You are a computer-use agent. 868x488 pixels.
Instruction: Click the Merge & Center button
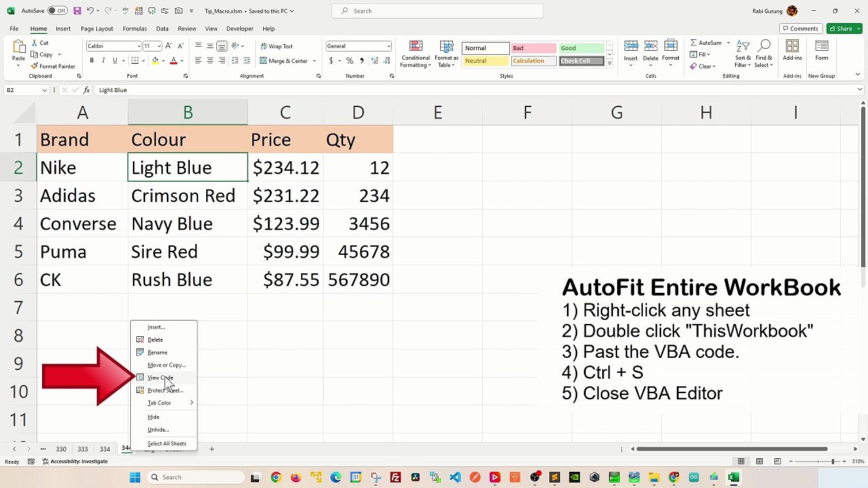pos(284,61)
